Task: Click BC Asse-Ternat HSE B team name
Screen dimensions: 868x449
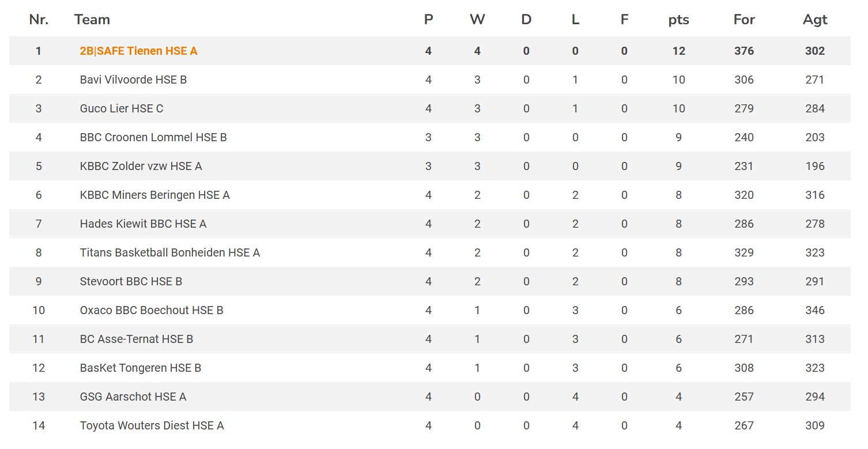Action: (137, 339)
